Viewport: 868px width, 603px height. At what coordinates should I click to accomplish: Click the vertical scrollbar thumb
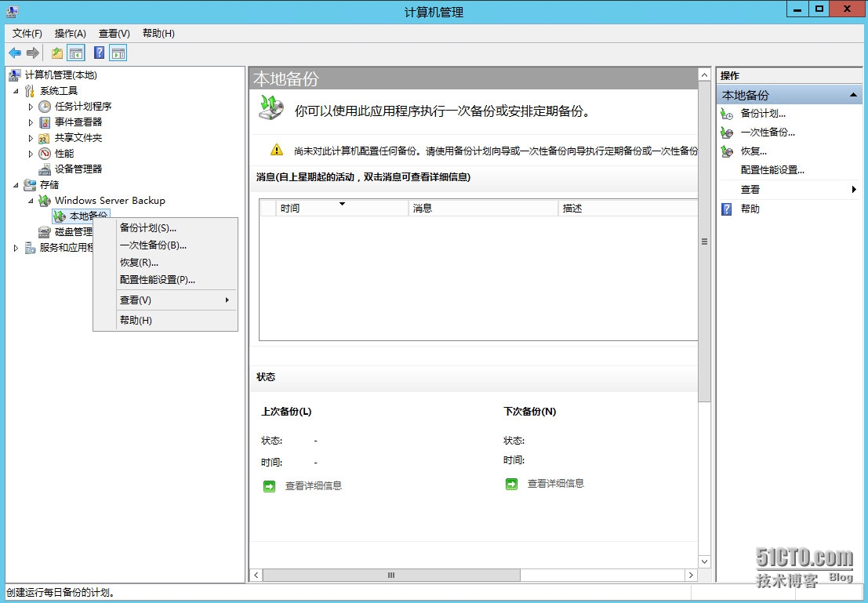pyautogui.click(x=704, y=242)
